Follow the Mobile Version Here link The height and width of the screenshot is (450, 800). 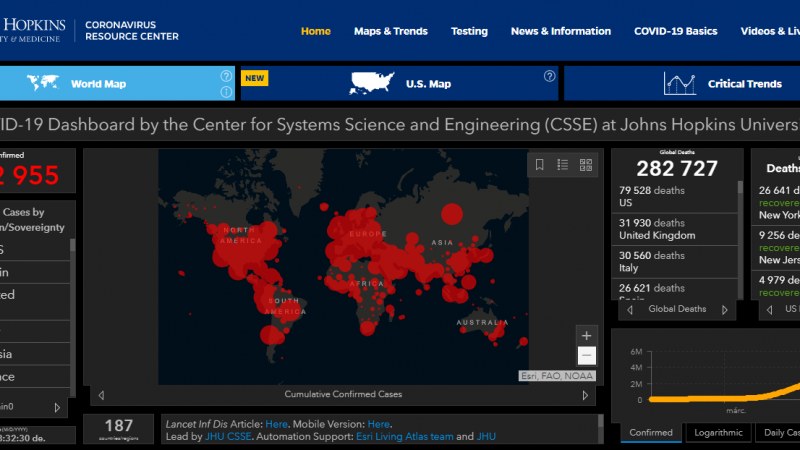click(379, 424)
